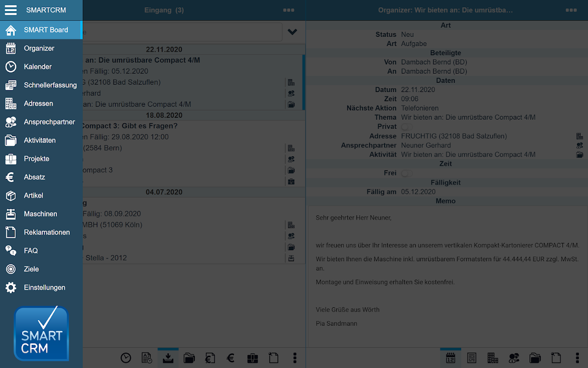Select Reklamationen menu entry
The image size is (588, 368).
[x=41, y=232]
